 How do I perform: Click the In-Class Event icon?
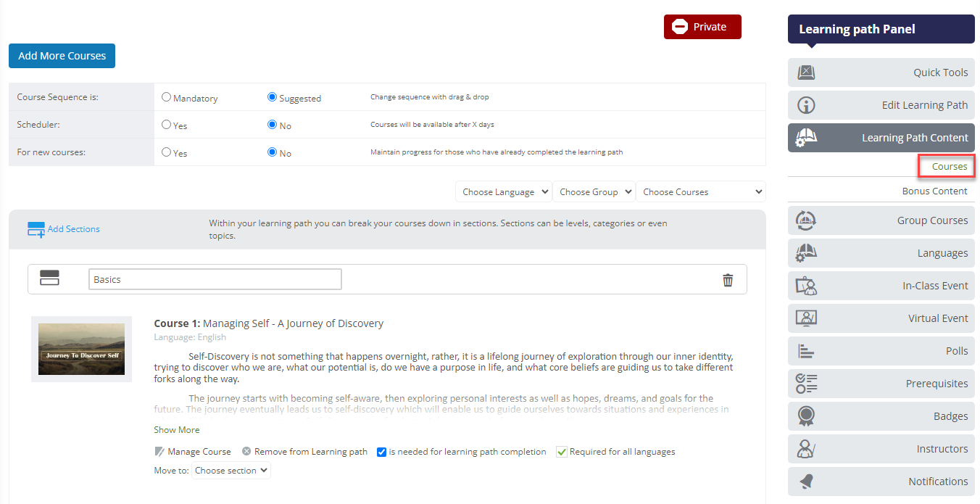pos(805,285)
